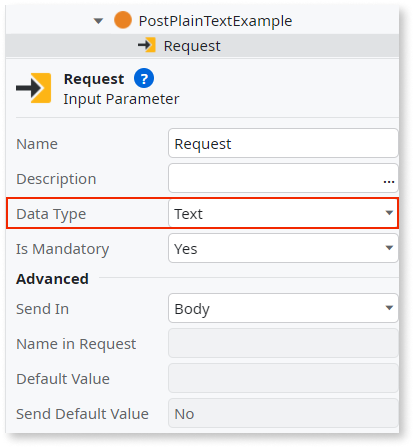Image resolution: width=414 pixels, height=448 pixels.
Task: Click the disabled Name in Request field
Action: point(283,343)
